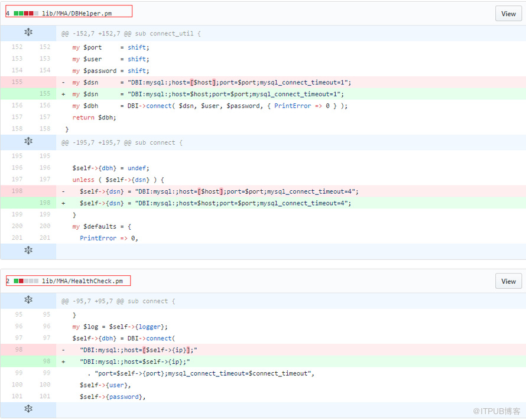Click the '$self->{password},' line
Viewport: 526px width, 420px height.
point(113,397)
